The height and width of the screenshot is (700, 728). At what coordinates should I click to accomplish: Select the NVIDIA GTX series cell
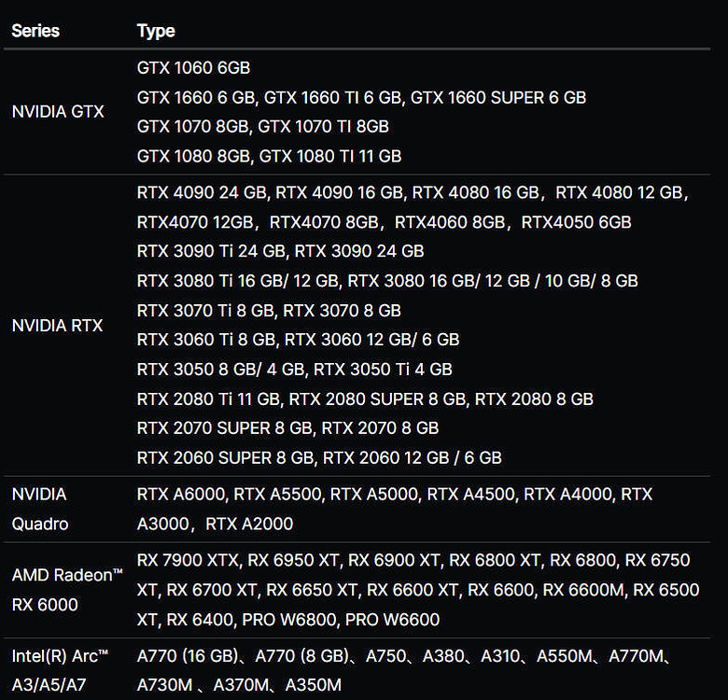click(x=58, y=111)
